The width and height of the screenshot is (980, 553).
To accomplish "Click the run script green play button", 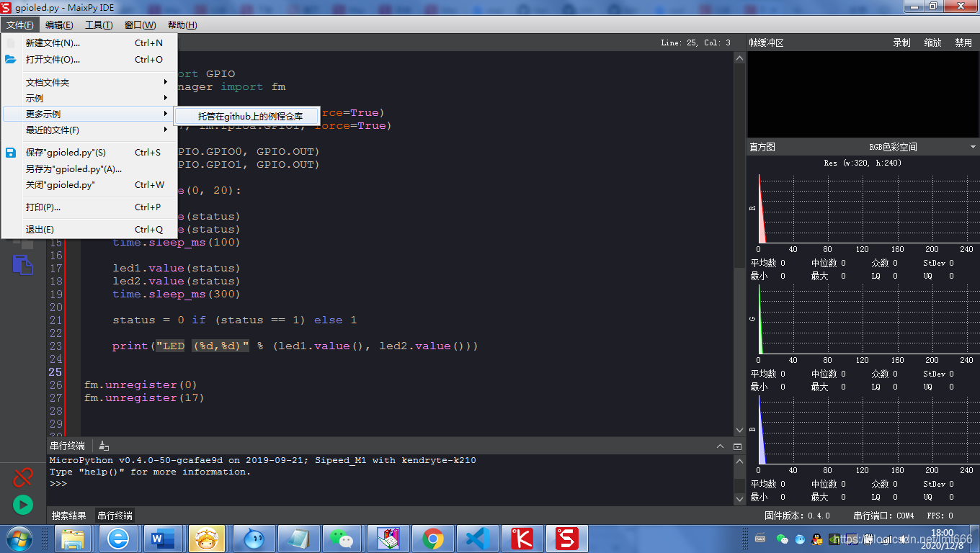I will tap(23, 505).
